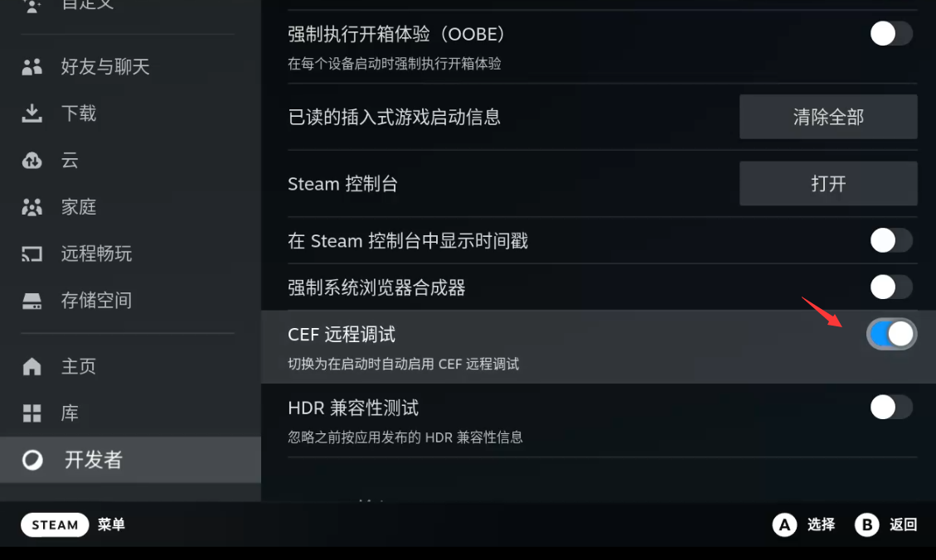This screenshot has width=936, height=560.
Task: Click the Developer (开发者) circle icon
Action: pyautogui.click(x=32, y=460)
